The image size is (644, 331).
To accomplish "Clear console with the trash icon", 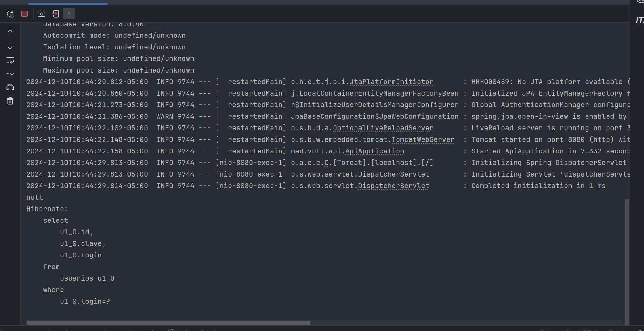I will pyautogui.click(x=10, y=101).
